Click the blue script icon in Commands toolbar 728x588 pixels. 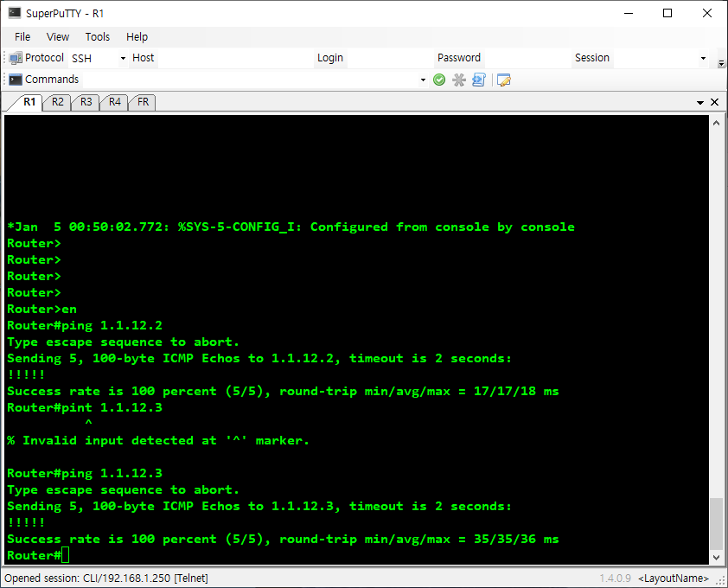(479, 80)
